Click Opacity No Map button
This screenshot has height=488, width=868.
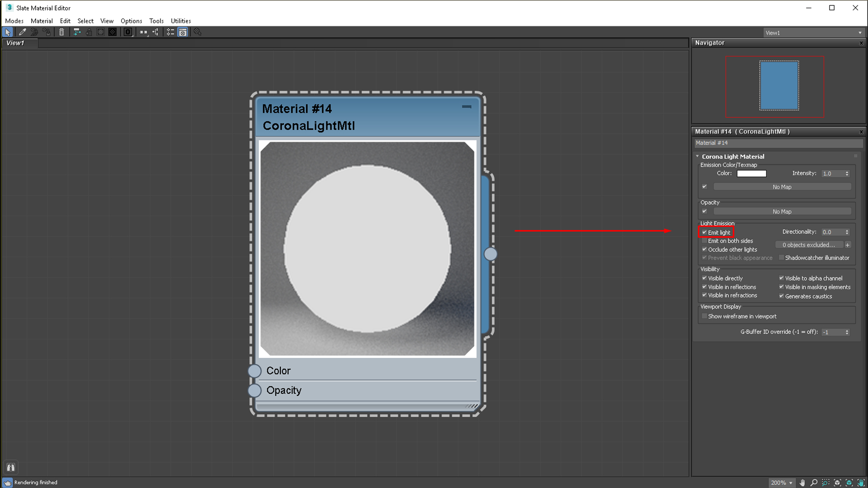coord(782,211)
